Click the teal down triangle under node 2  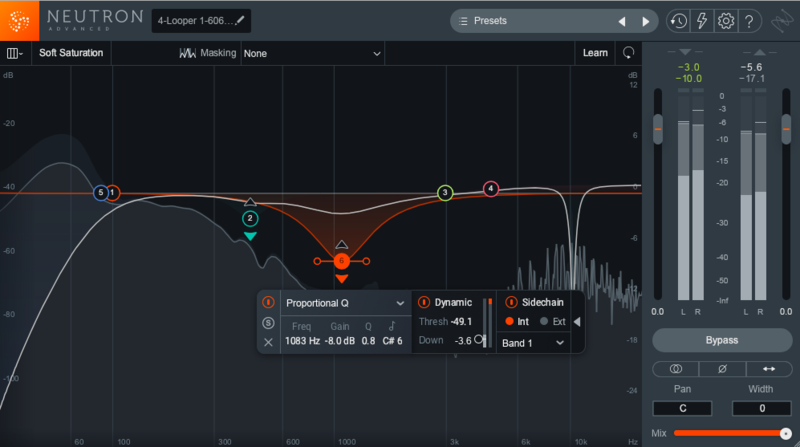tap(250, 236)
